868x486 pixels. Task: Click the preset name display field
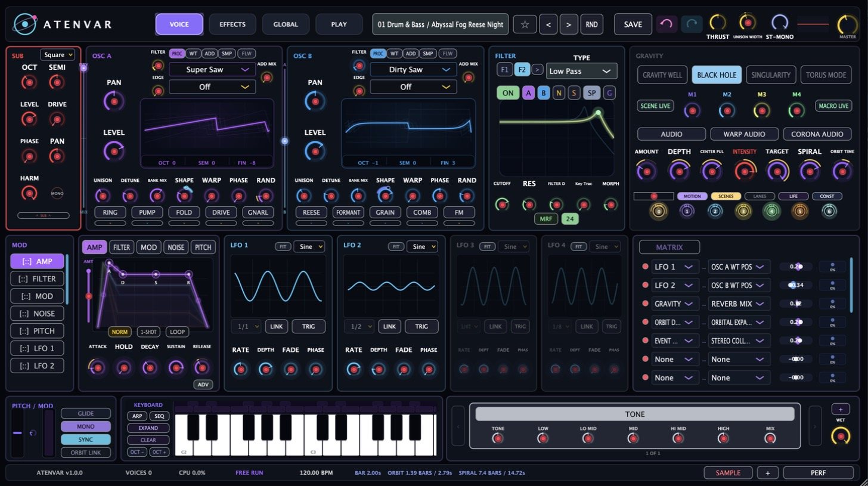click(x=441, y=24)
